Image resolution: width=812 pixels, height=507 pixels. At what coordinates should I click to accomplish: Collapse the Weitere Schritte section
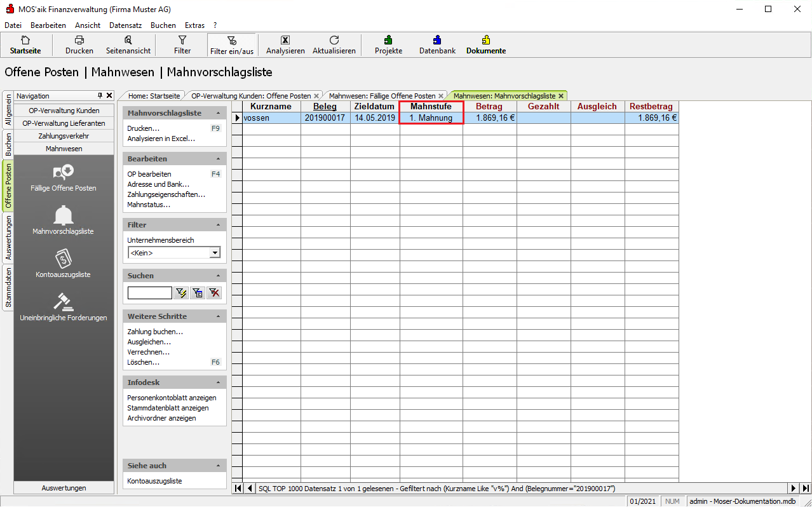pyautogui.click(x=219, y=316)
